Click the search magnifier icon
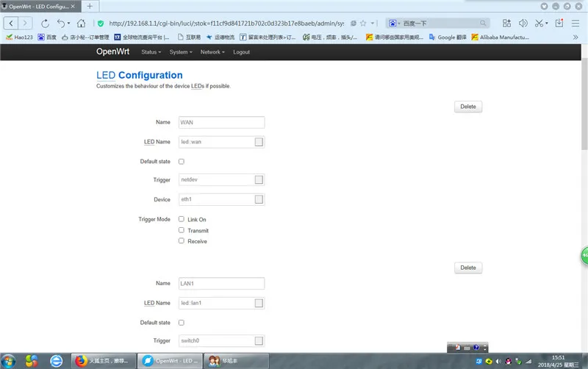Image resolution: width=588 pixels, height=369 pixels. pos(483,24)
